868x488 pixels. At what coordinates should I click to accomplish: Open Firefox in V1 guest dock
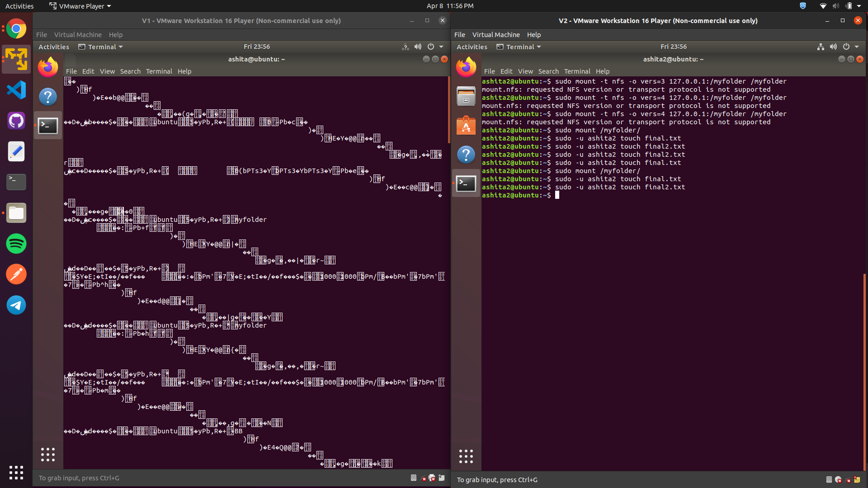(x=48, y=68)
